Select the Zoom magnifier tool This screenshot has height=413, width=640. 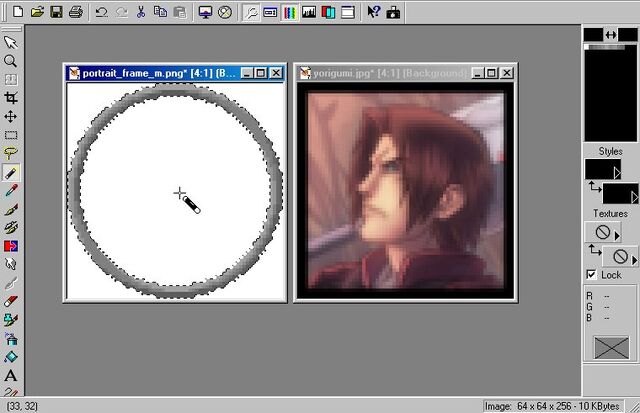click(x=11, y=61)
